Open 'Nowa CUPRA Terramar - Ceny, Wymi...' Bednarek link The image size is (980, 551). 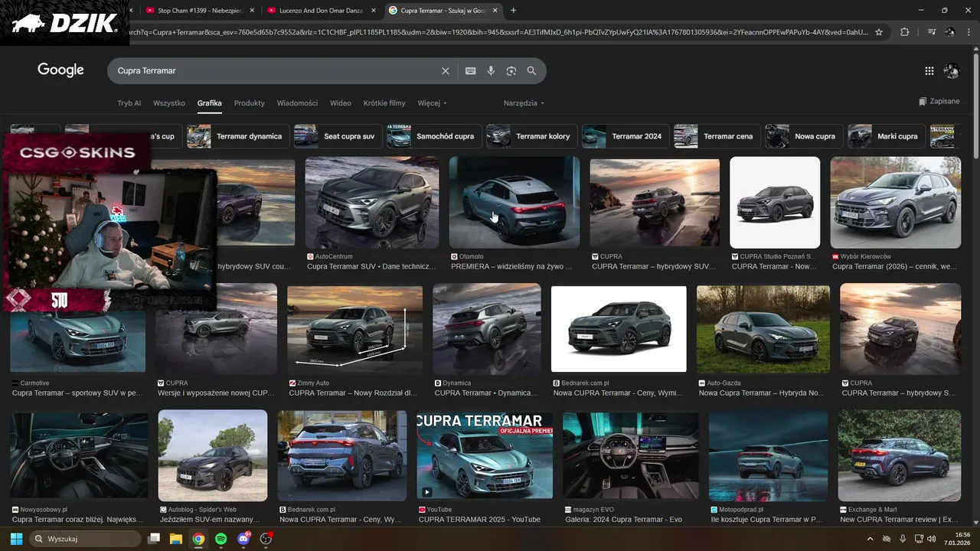pyautogui.click(x=618, y=393)
